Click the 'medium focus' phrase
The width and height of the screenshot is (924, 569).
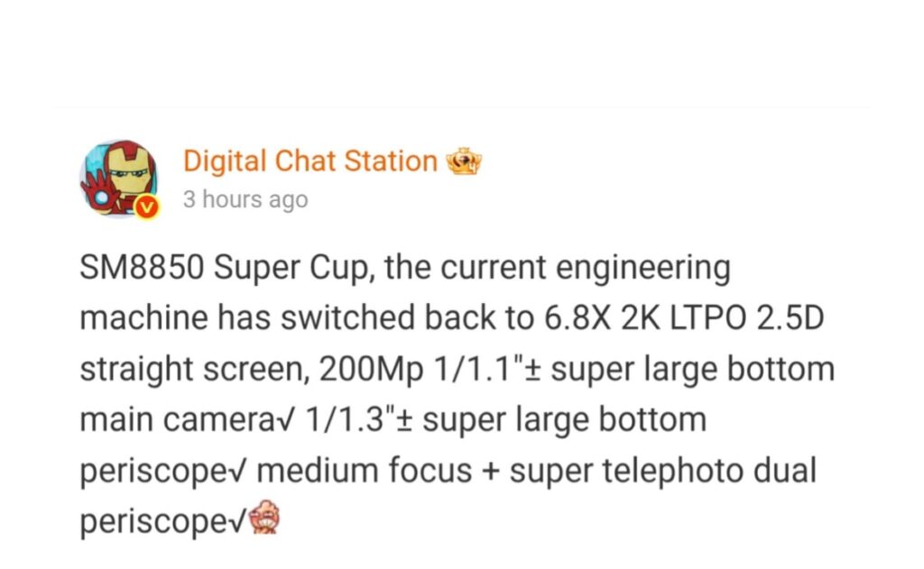click(x=365, y=471)
